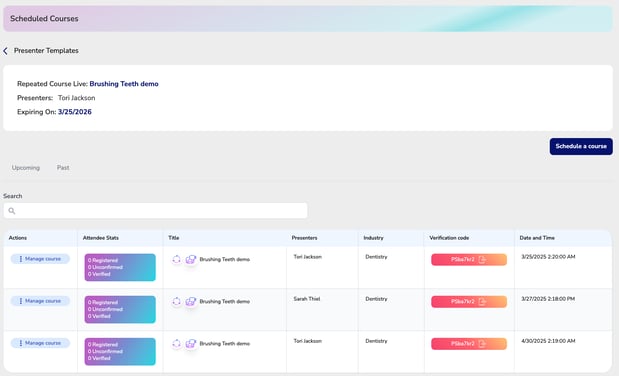This screenshot has width=619, height=376.
Task: Click the Schedule a course button
Action: pos(581,146)
